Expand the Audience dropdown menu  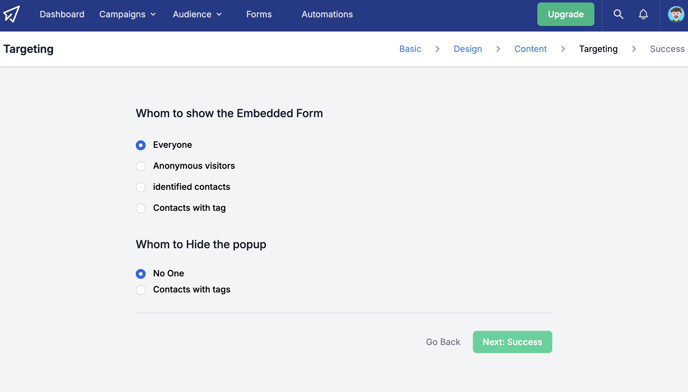197,14
